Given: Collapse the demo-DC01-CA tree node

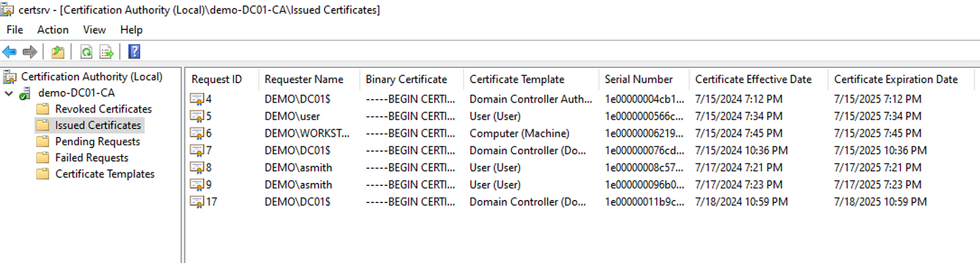Looking at the screenshot, I should 9,93.
